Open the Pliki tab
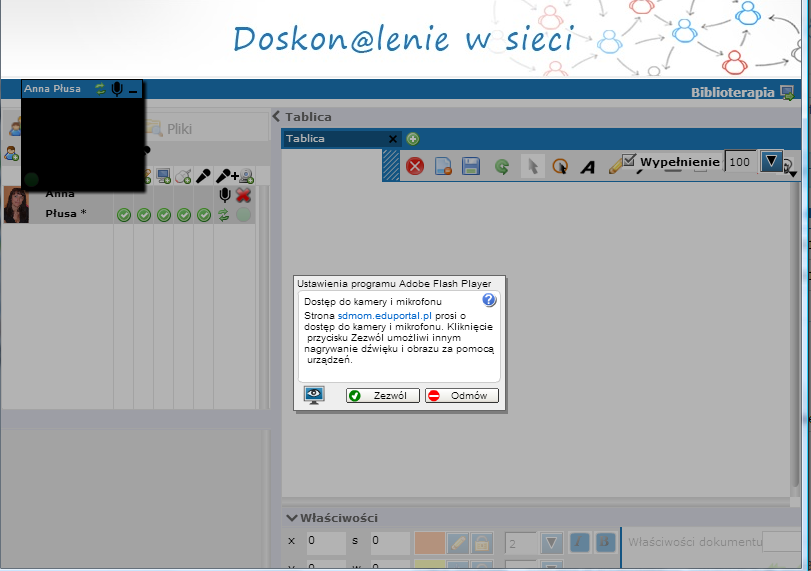The height and width of the screenshot is (571, 811). pyautogui.click(x=171, y=128)
